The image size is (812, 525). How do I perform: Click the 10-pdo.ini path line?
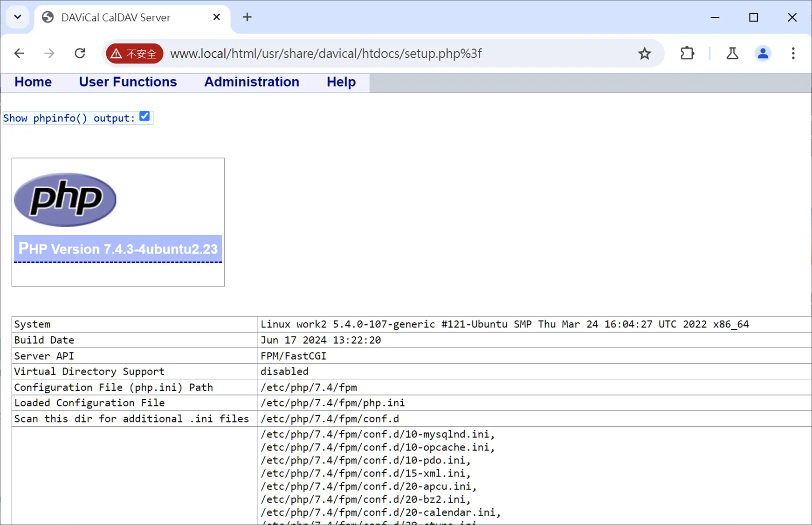pyautogui.click(x=366, y=460)
